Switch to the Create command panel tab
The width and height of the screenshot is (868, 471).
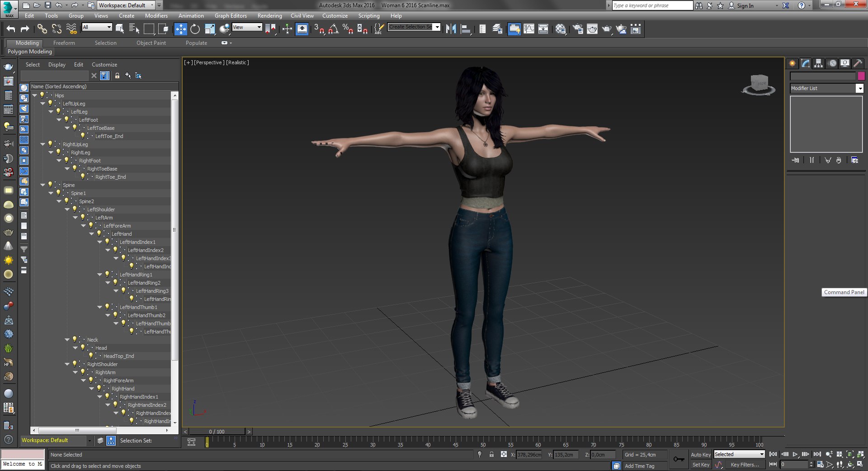tap(793, 64)
